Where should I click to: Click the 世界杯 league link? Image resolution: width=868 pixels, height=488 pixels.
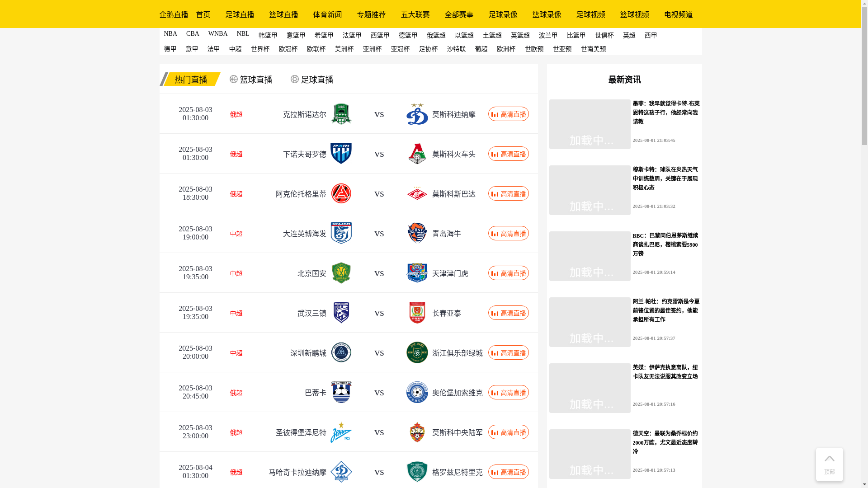click(x=260, y=49)
